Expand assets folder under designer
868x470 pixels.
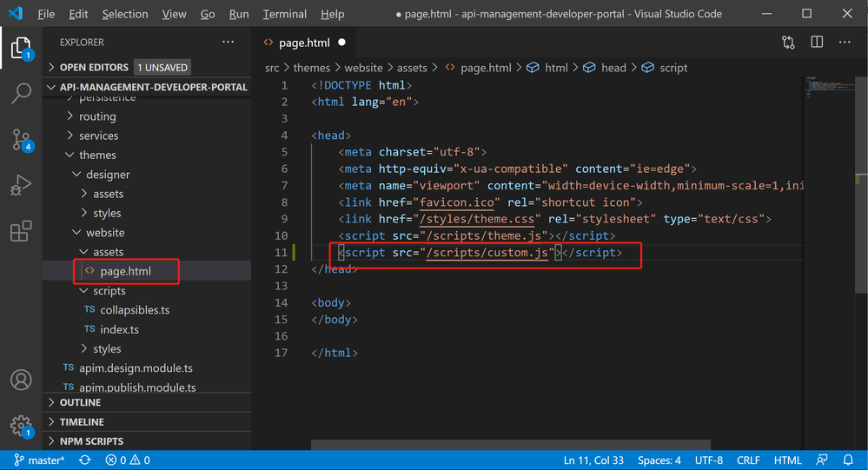[147, 194]
